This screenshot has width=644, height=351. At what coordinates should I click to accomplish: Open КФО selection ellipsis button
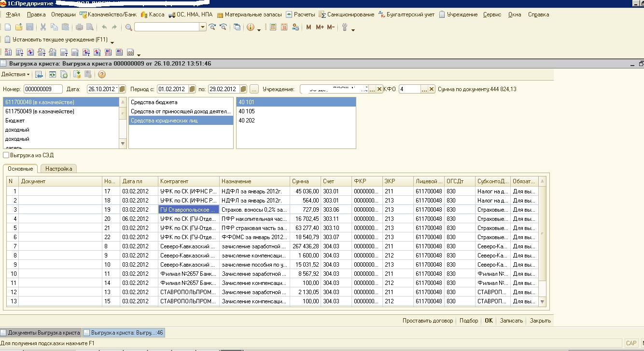point(424,89)
